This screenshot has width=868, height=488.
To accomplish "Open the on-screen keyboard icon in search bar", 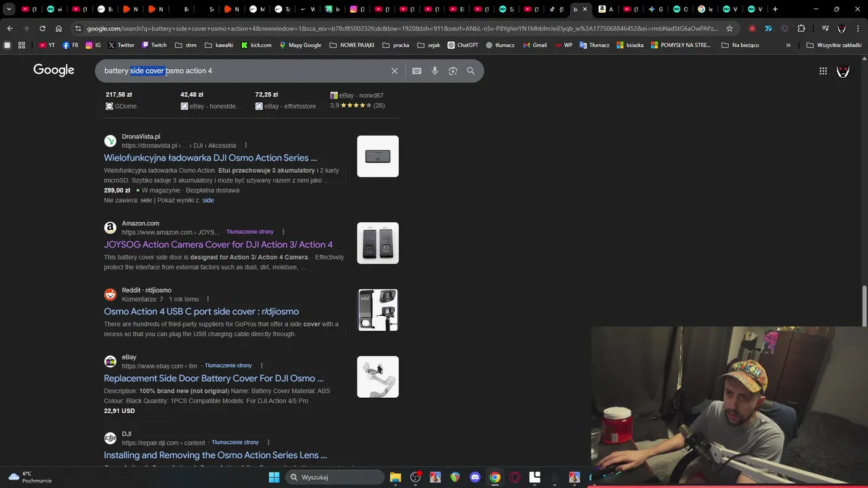I will pos(416,70).
